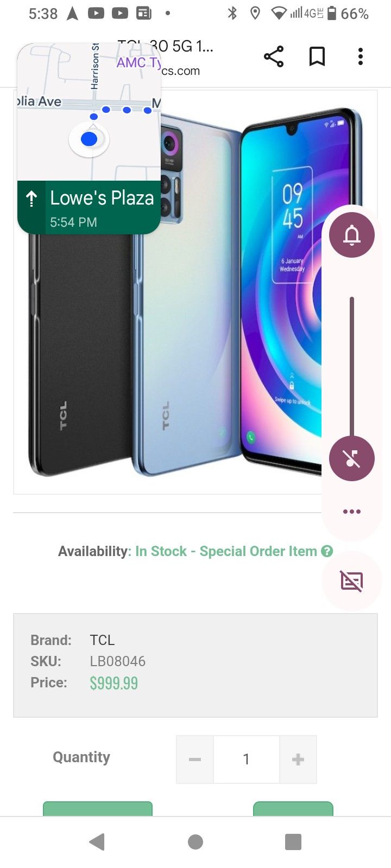Tap the share icon in the top bar

tap(274, 56)
